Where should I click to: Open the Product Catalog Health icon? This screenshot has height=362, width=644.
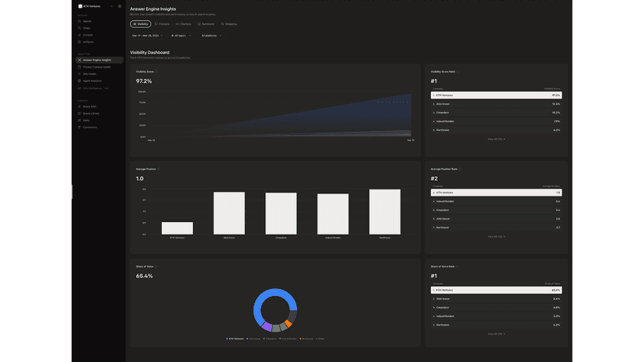(79, 67)
